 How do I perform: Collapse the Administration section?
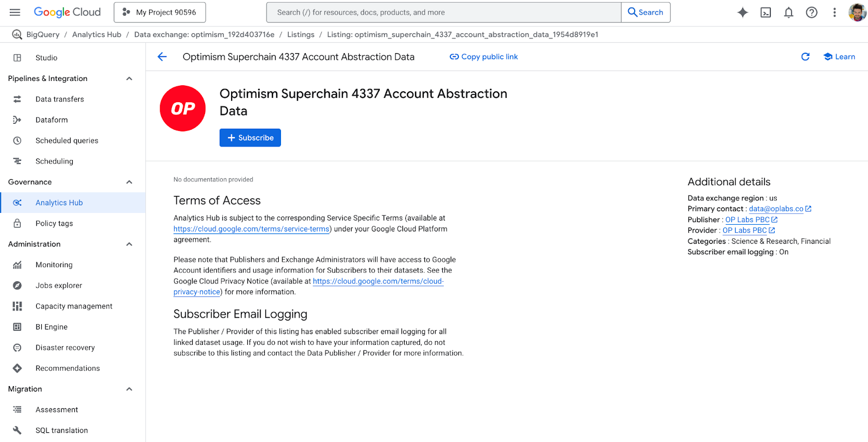129,244
